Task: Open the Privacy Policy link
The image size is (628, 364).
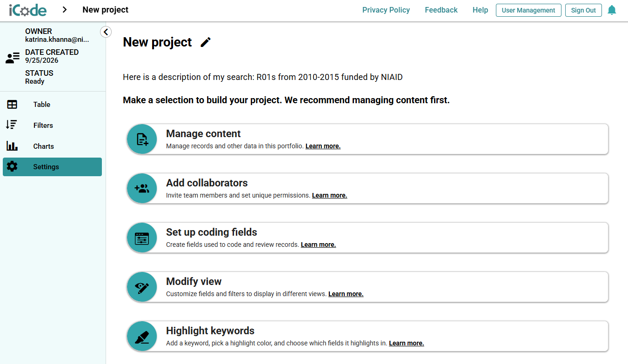Action: (x=386, y=10)
